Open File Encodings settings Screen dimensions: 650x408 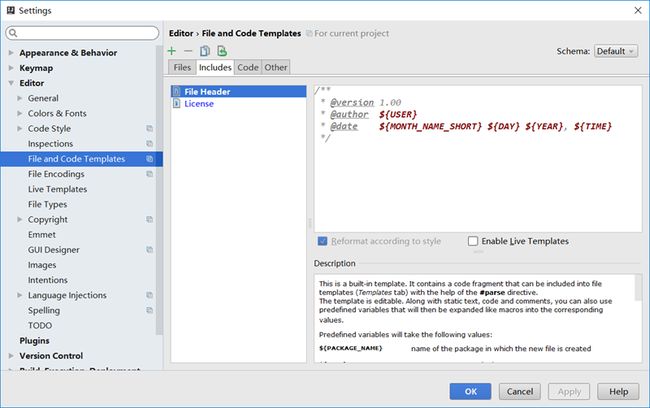coord(56,174)
